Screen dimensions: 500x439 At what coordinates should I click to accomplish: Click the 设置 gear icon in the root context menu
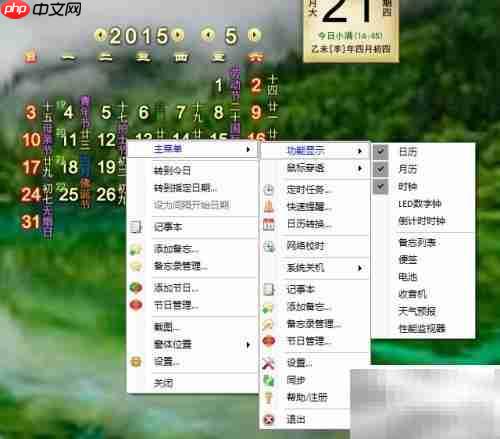pos(136,361)
